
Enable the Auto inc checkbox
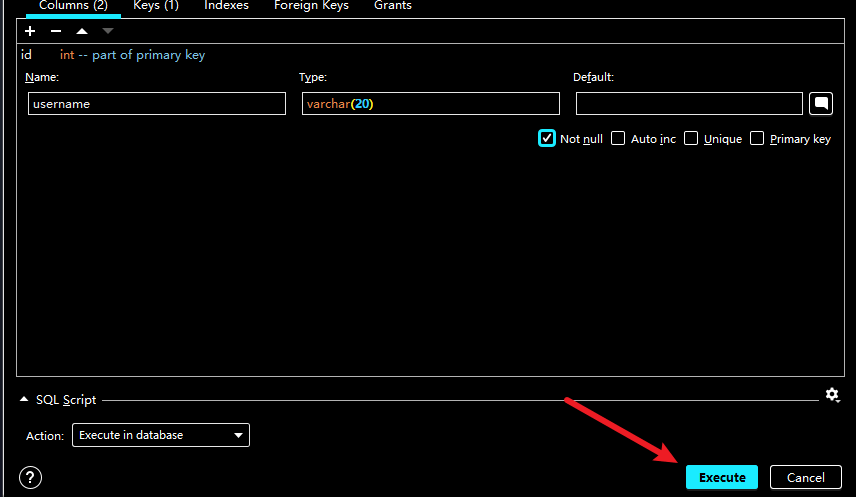coord(618,139)
